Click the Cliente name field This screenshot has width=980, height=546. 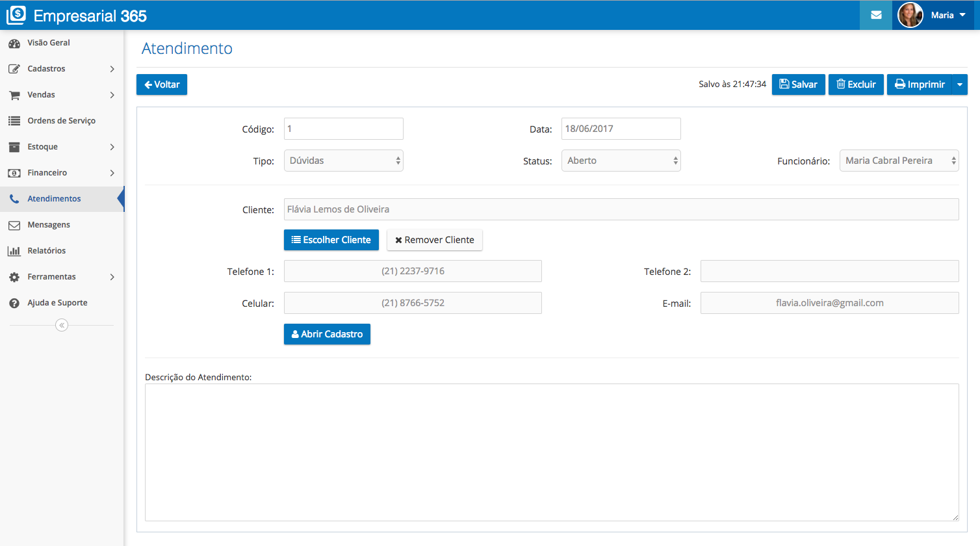tap(621, 209)
